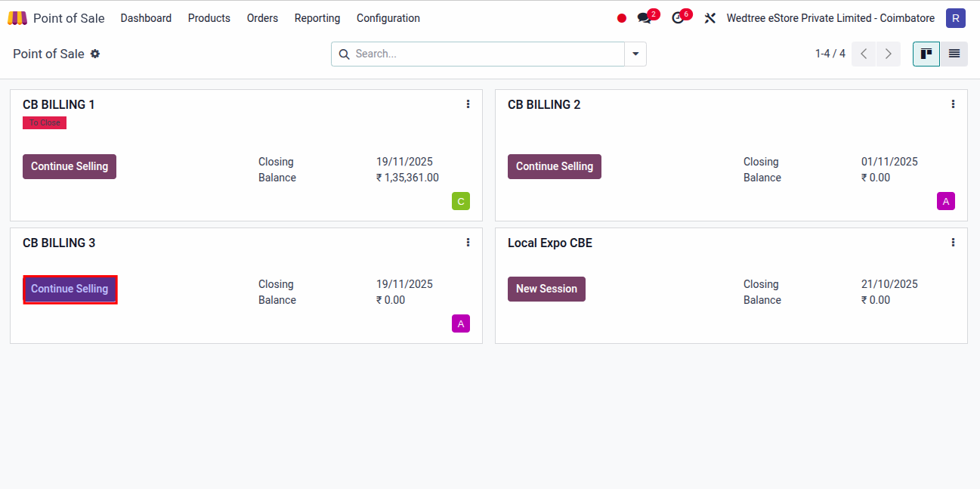Click the To Close badge on CB BILLING 1

[44, 122]
